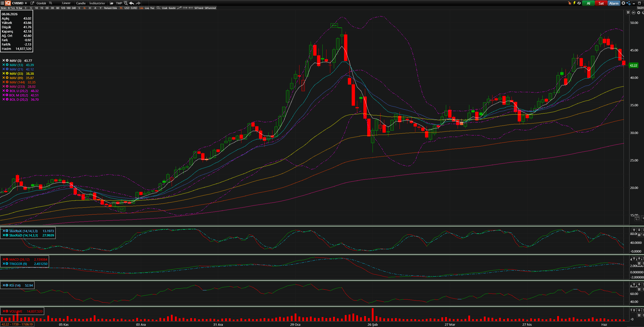This screenshot has width=644, height=327.
Task: Click the CVKMD symbol name
Action: [x=18, y=3]
